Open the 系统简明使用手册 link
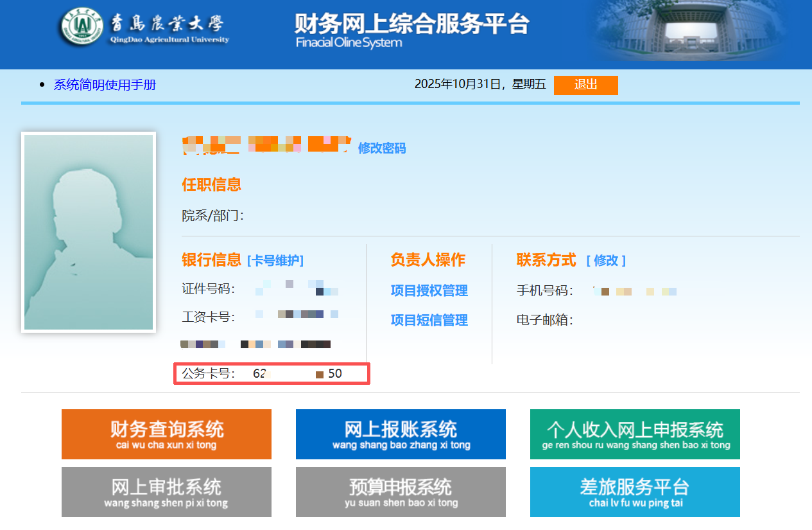 pos(105,85)
